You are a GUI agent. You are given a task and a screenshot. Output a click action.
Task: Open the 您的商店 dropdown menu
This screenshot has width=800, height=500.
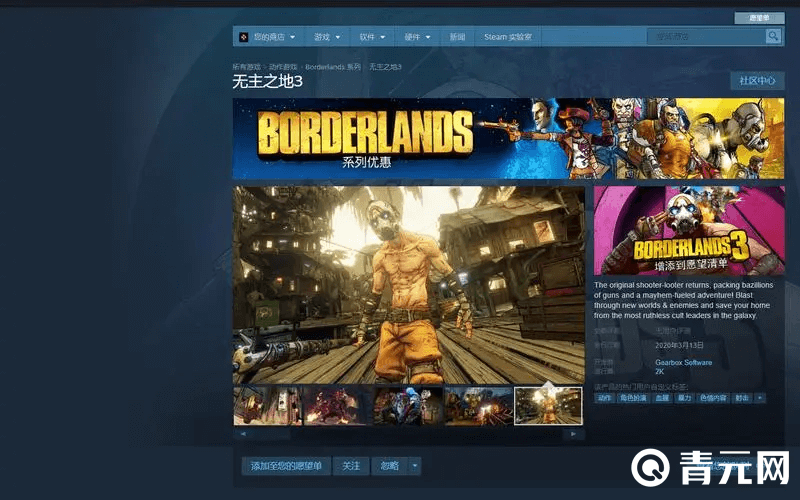point(274,37)
